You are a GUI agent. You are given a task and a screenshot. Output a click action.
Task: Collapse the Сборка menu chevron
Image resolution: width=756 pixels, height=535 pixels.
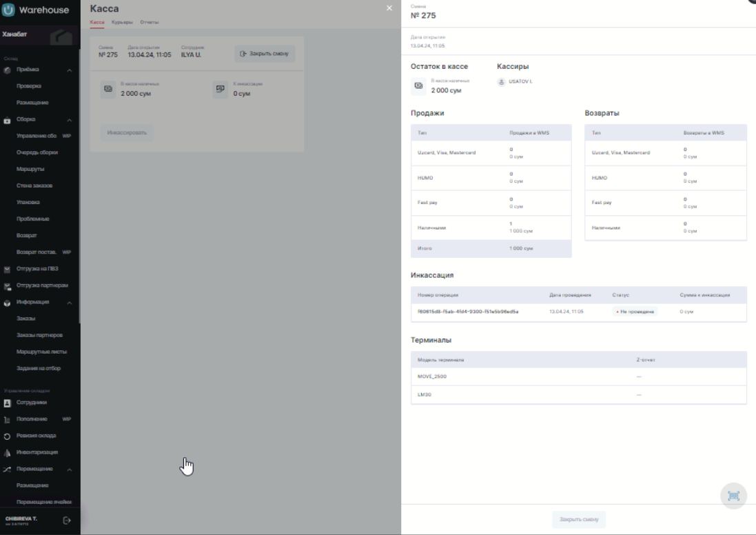70,120
